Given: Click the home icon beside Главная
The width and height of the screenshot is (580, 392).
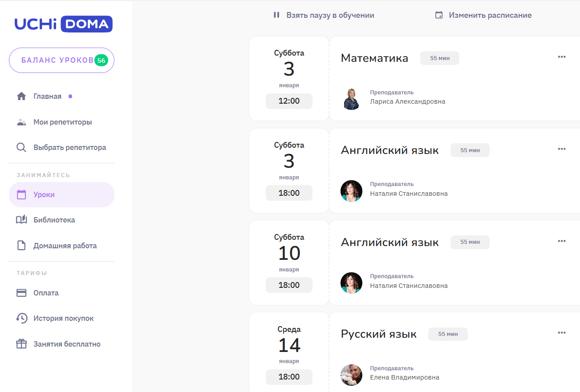Looking at the screenshot, I should (x=21, y=96).
